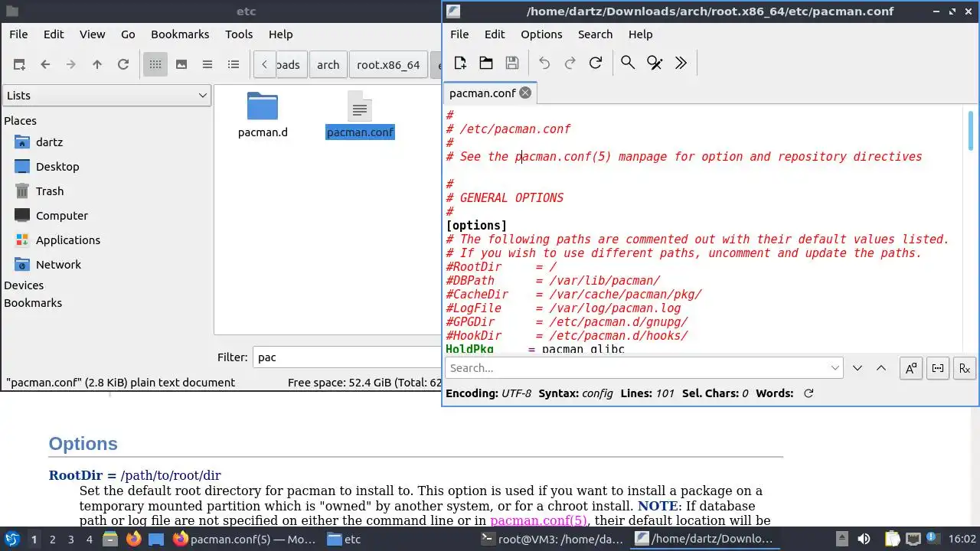Open a file with the editor's folder icon
The image size is (980, 551).
(486, 63)
